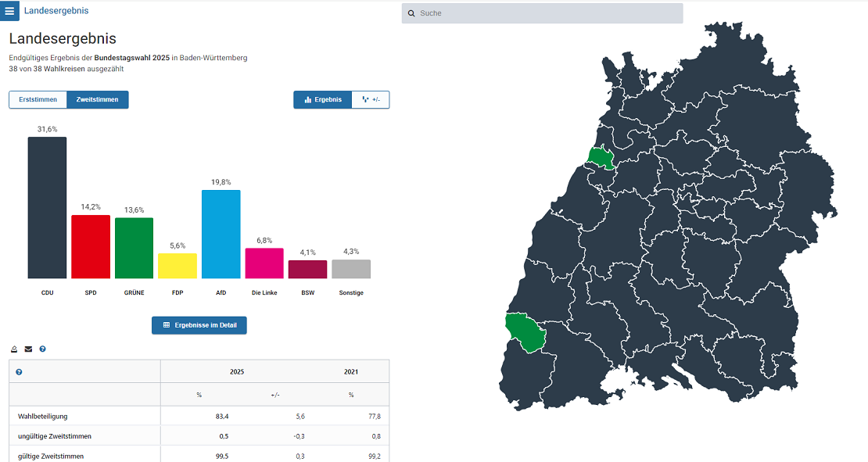This screenshot has width=868, height=462.
Task: Click the 2025 column header
Action: [237, 372]
